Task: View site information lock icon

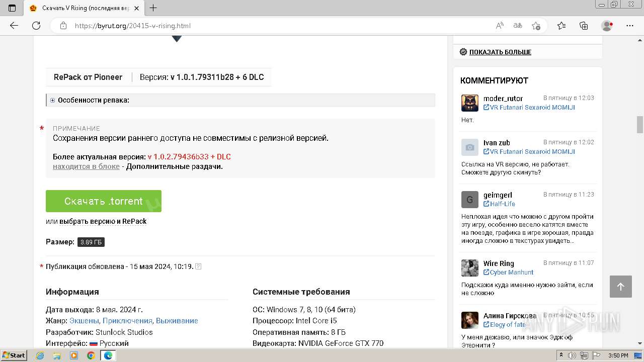Action: (x=63, y=26)
